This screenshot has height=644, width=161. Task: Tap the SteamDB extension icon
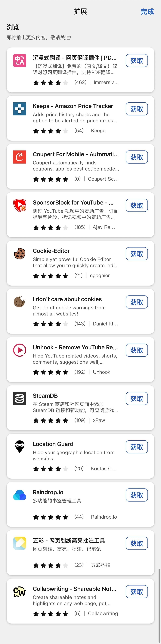point(20,398)
